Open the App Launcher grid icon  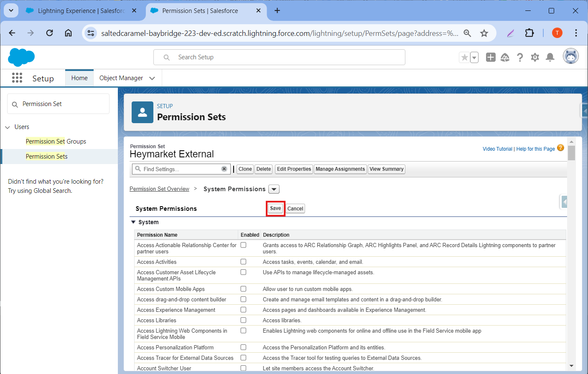(17, 78)
